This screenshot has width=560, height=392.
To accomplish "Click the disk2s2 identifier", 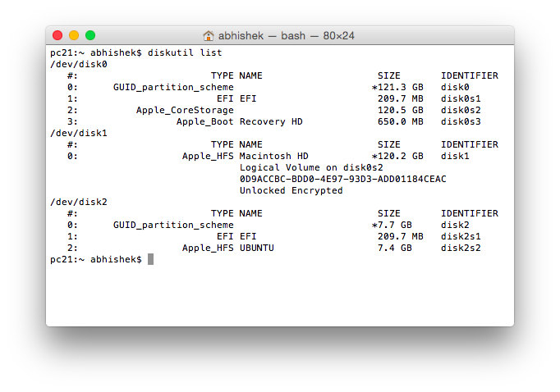I will pyautogui.click(x=461, y=248).
